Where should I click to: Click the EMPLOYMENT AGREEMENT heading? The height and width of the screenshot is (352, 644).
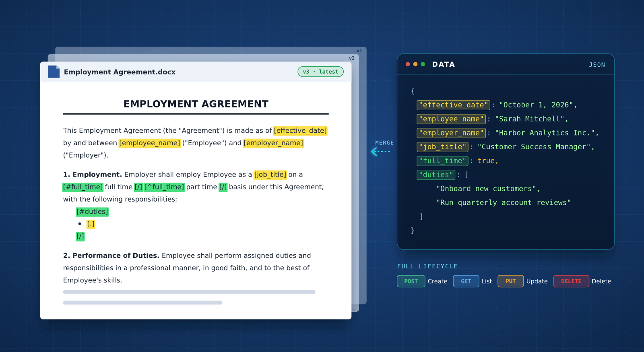(196, 104)
